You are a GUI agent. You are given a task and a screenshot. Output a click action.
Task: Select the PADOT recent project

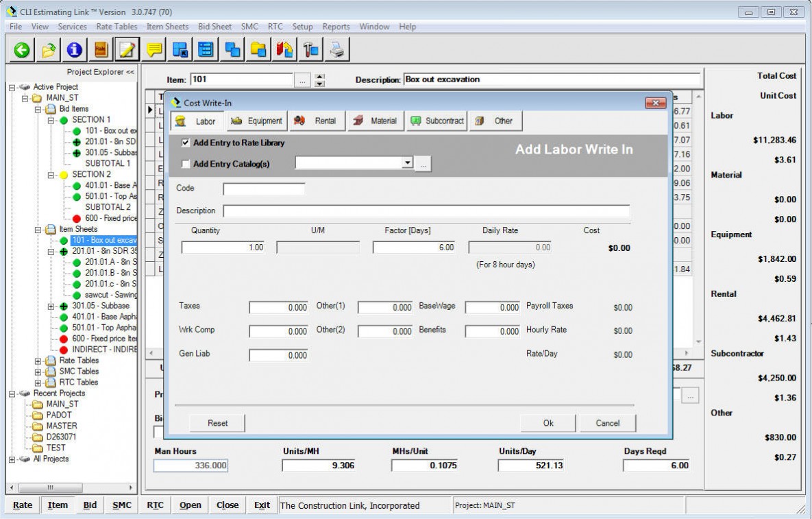coord(58,415)
